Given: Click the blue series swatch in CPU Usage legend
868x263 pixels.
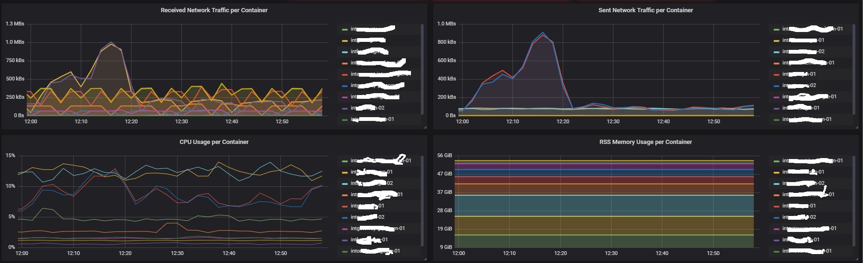Looking at the screenshot, I should click(345, 217).
